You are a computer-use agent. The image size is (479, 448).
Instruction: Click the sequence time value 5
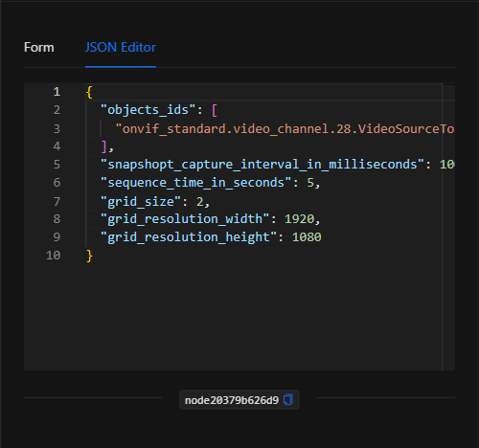coord(310,183)
